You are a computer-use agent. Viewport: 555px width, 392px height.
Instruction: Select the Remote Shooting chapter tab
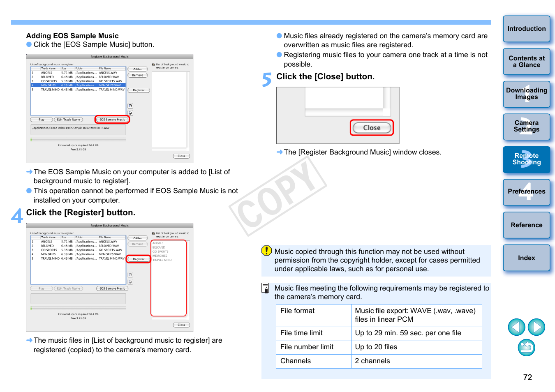526,159
